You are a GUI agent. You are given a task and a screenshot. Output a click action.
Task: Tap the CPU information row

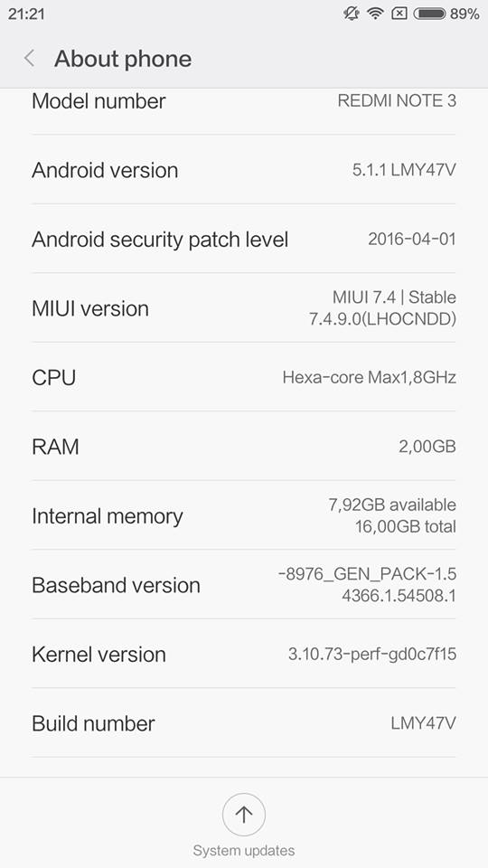(244, 377)
